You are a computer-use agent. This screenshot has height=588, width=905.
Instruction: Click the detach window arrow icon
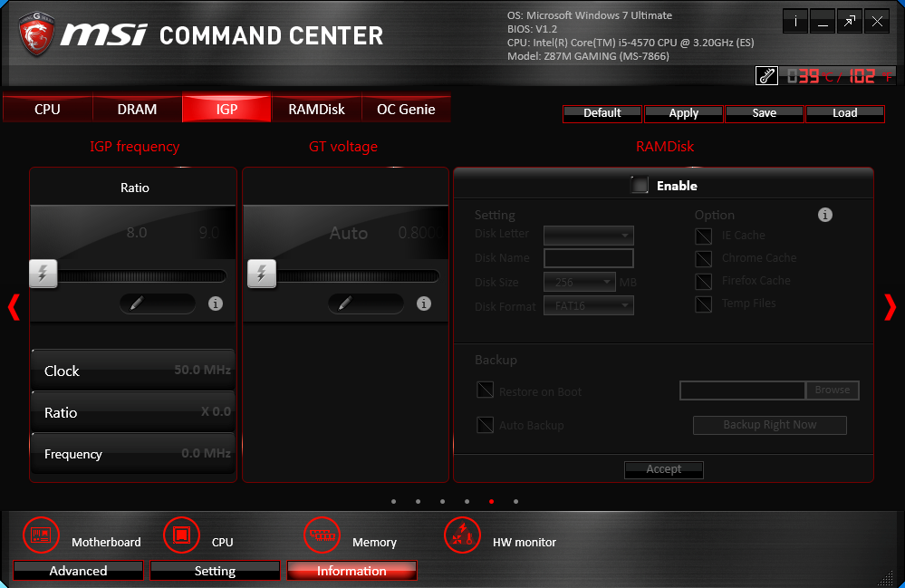point(850,22)
